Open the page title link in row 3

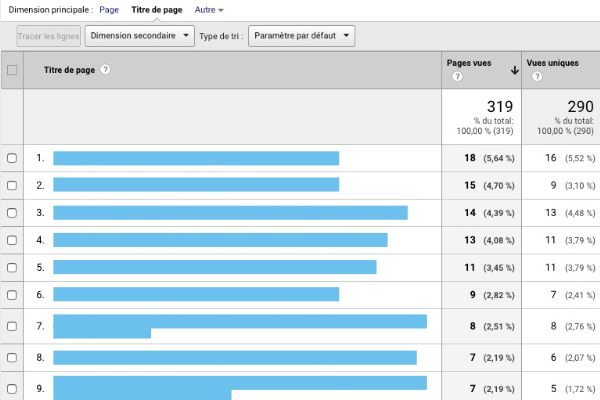point(230,213)
